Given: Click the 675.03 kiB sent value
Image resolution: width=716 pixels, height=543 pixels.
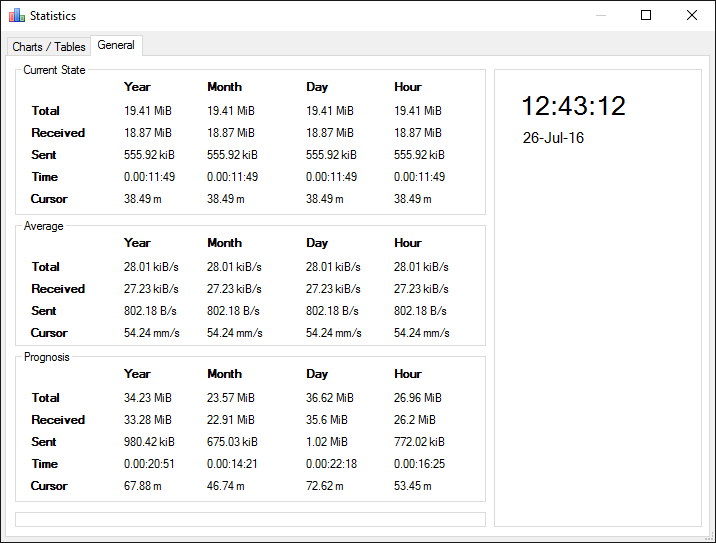Looking at the screenshot, I should pyautogui.click(x=232, y=442).
